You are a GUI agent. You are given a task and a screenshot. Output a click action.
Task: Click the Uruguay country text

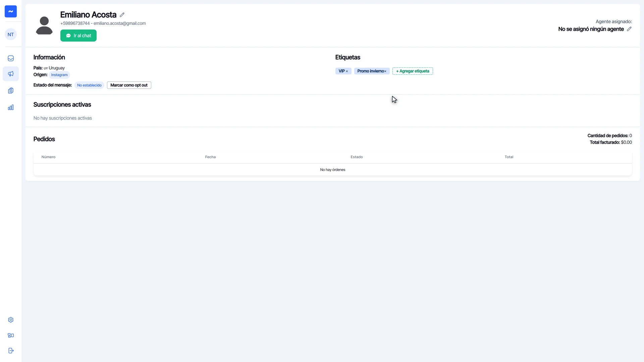coord(57,68)
